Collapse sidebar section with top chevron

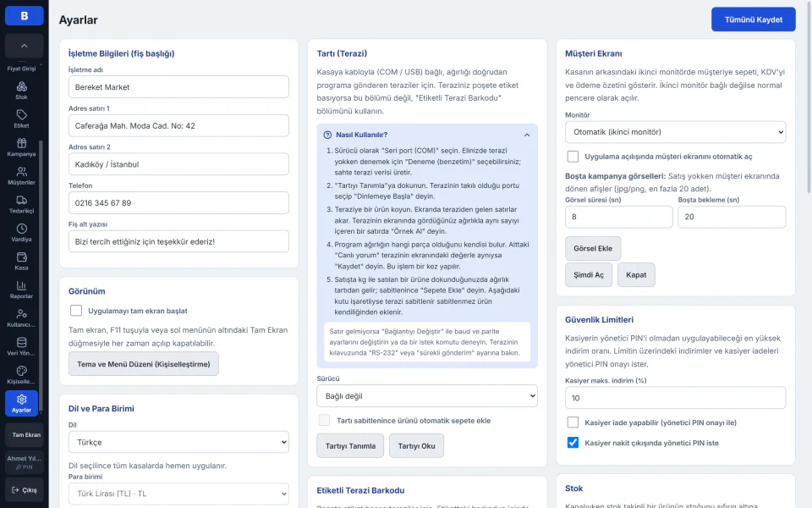pos(24,46)
